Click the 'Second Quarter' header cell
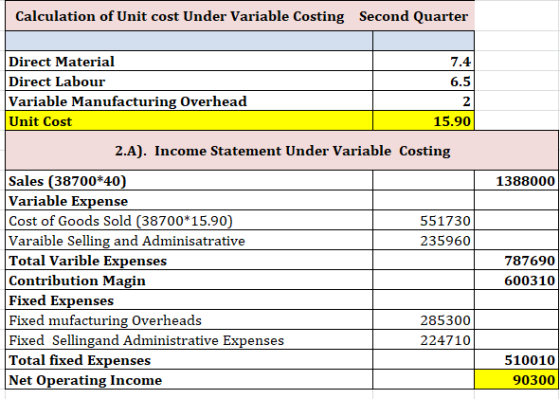This screenshot has height=399, width=560. point(414,16)
